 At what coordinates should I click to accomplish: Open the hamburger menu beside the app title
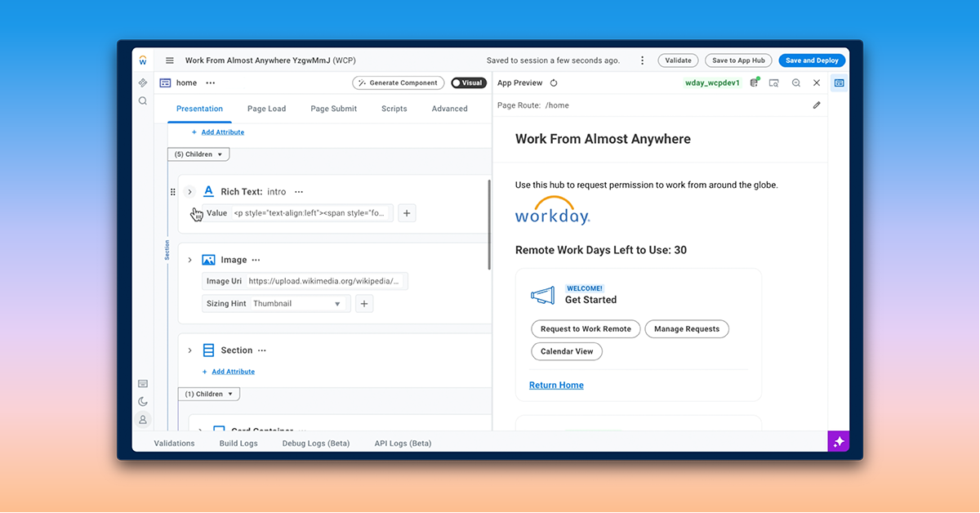[170, 60]
